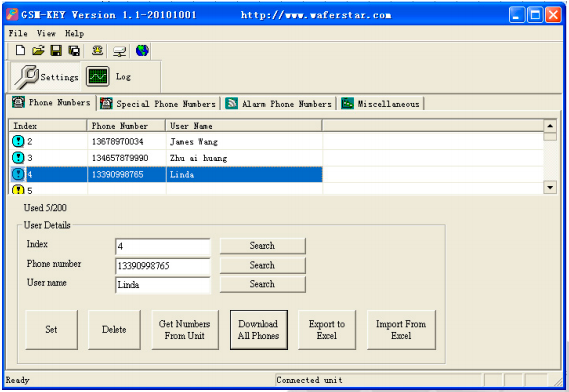Click the Save All toolbar icon
Image resolution: width=569 pixels, height=392 pixels.
(x=74, y=50)
